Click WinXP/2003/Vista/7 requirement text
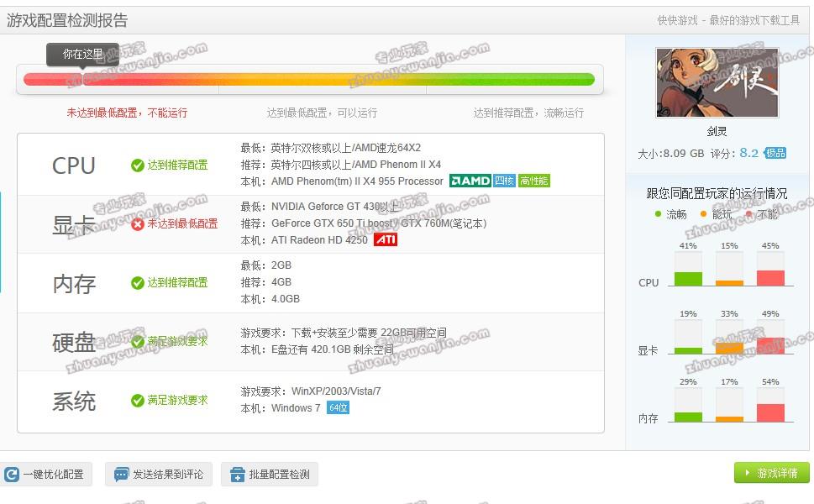814x504 pixels. [x=336, y=391]
